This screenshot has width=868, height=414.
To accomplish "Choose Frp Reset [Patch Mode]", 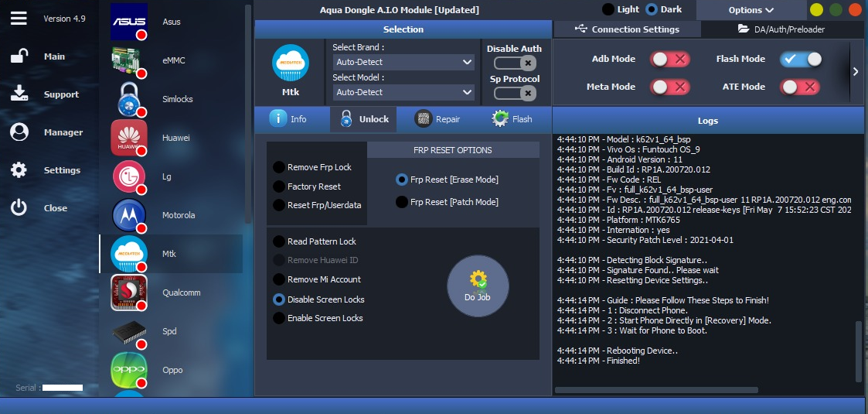I will coord(402,202).
